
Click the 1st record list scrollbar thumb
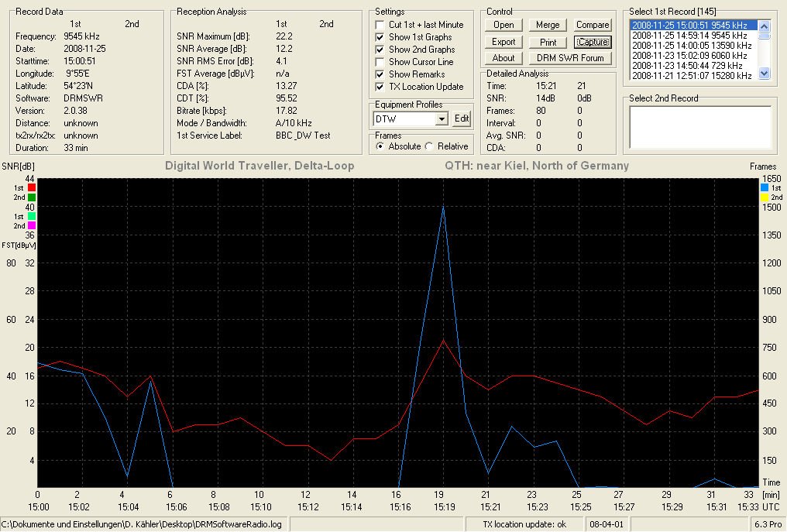pyautogui.click(x=764, y=36)
